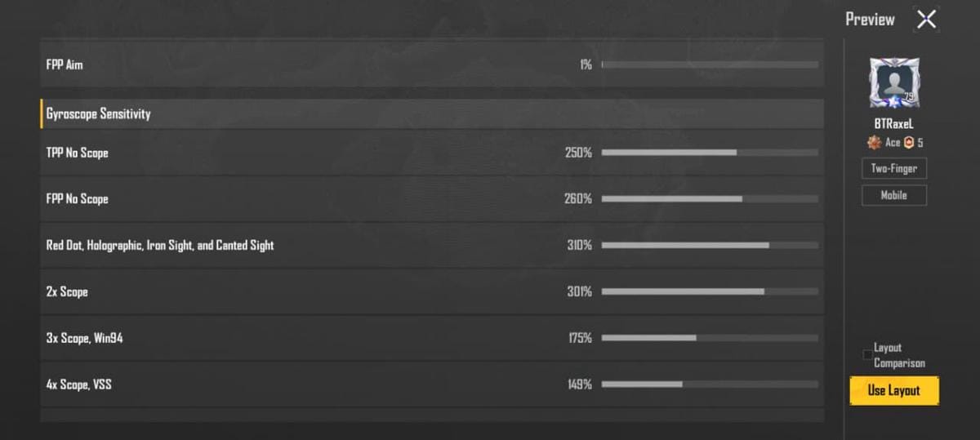This screenshot has width=980, height=440.
Task: Tap the BTRaxeL player name
Action: (x=893, y=124)
